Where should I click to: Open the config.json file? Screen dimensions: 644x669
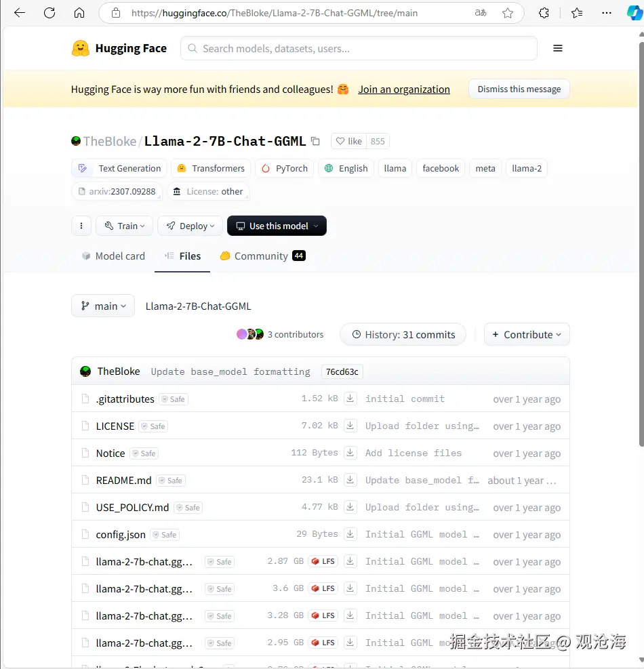(121, 535)
